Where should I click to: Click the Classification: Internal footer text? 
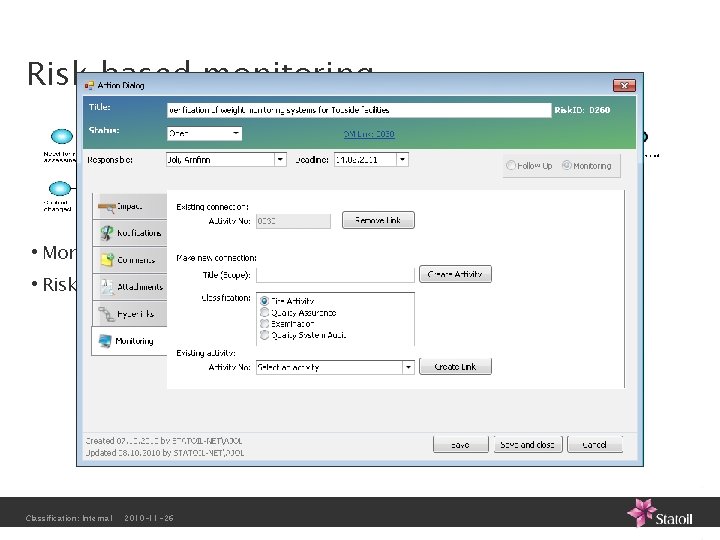pyautogui.click(x=69, y=518)
